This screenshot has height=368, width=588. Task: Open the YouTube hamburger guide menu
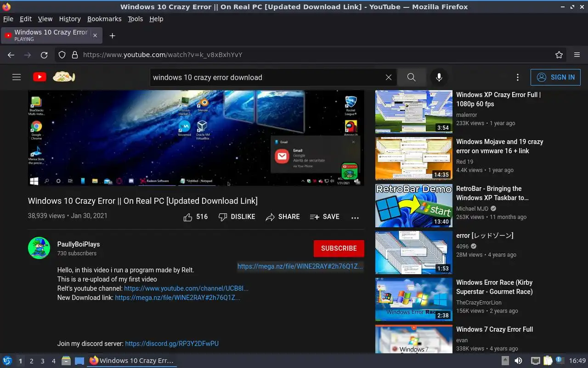[x=17, y=77]
